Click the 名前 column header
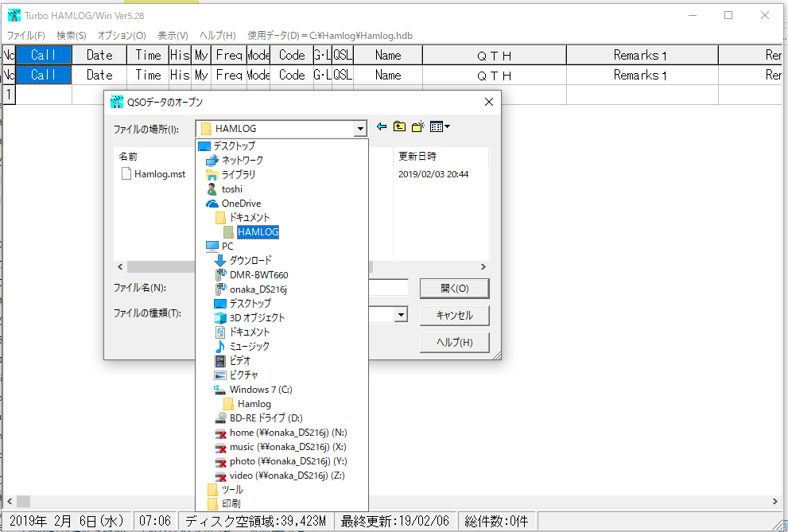The width and height of the screenshot is (788, 532). point(129,157)
